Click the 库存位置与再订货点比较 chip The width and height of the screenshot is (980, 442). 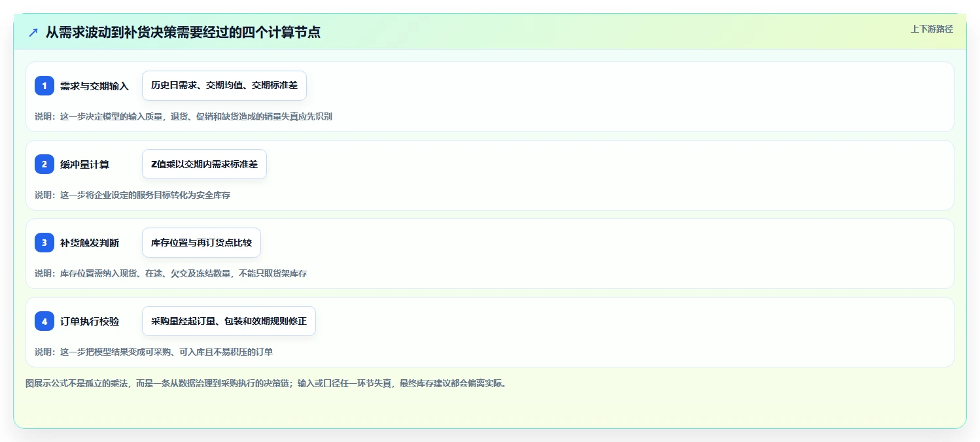[201, 243]
